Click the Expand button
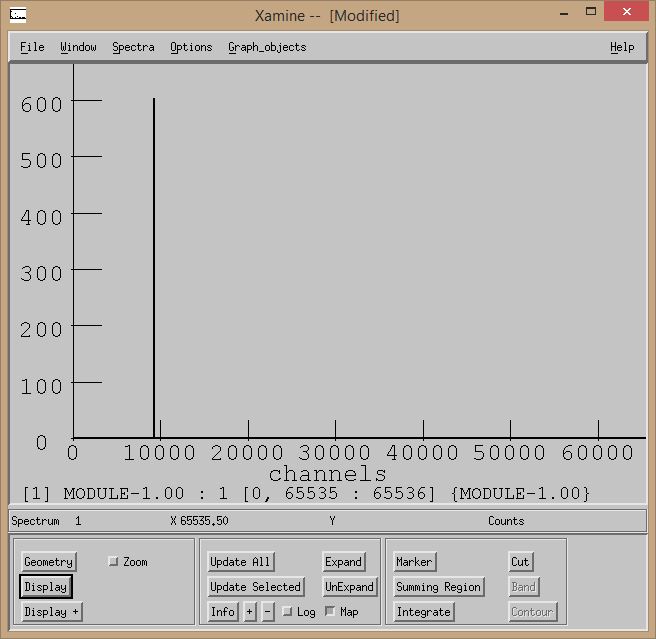 point(343,562)
